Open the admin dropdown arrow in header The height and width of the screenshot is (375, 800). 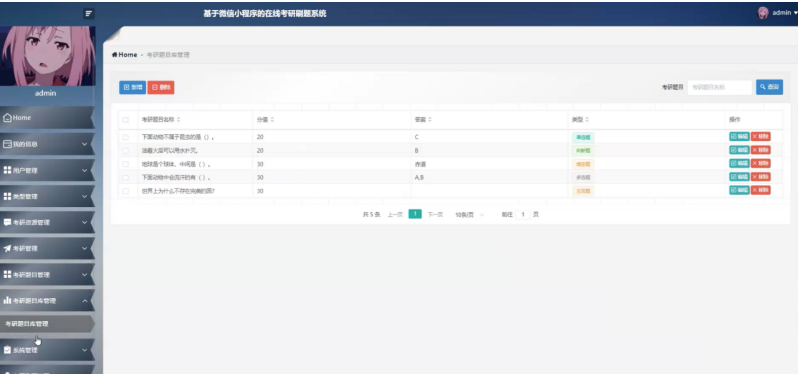(795, 13)
